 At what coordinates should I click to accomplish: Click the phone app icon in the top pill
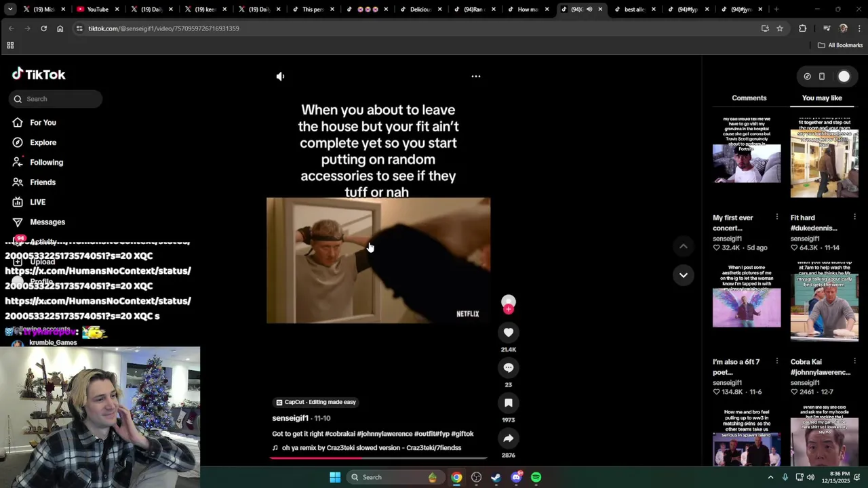[x=822, y=77]
